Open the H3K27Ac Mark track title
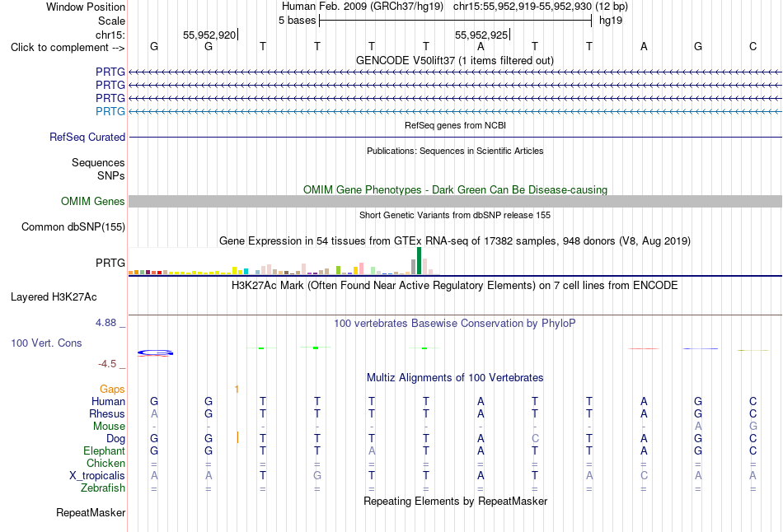This screenshot has height=532, width=783. [455, 286]
